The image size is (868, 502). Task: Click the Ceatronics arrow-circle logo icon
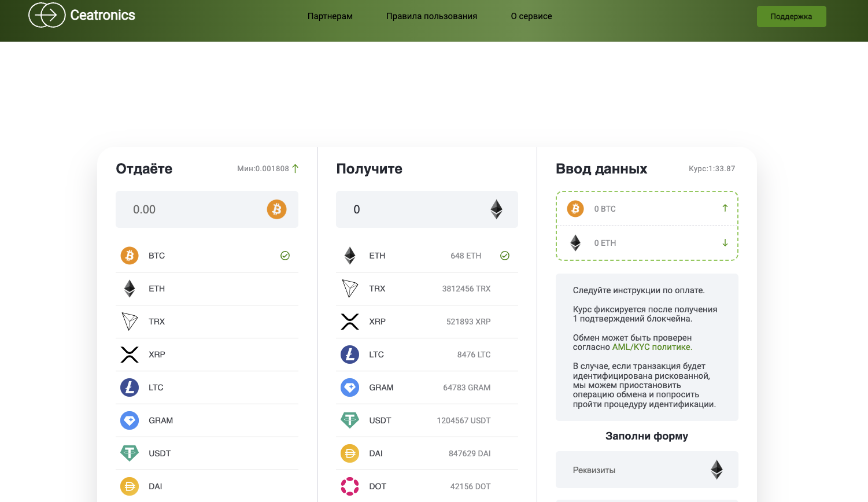(x=47, y=15)
